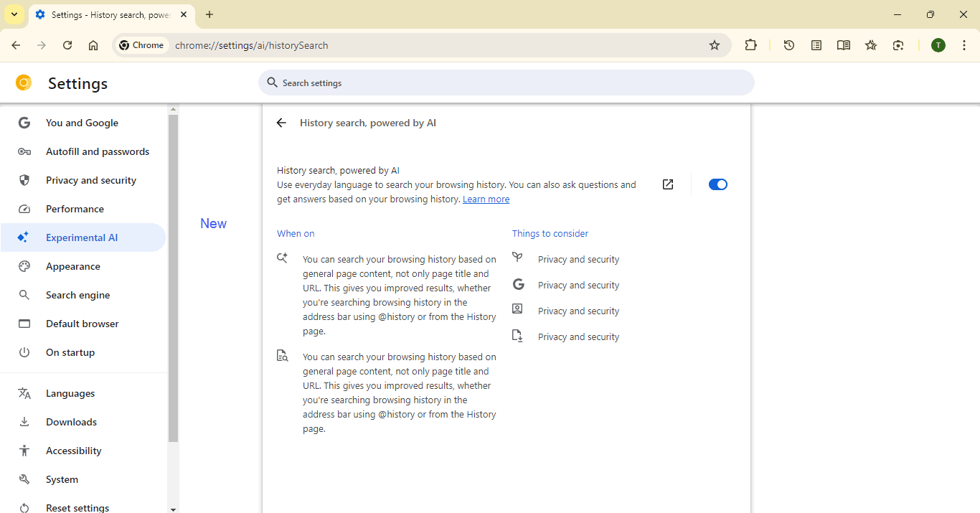Close the Settings tab

(x=184, y=14)
